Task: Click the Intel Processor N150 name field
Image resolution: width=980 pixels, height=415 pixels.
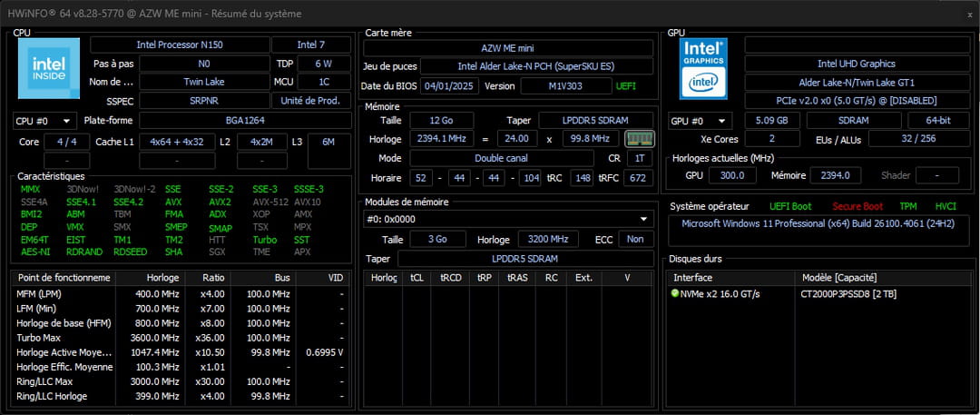Action: [180, 45]
